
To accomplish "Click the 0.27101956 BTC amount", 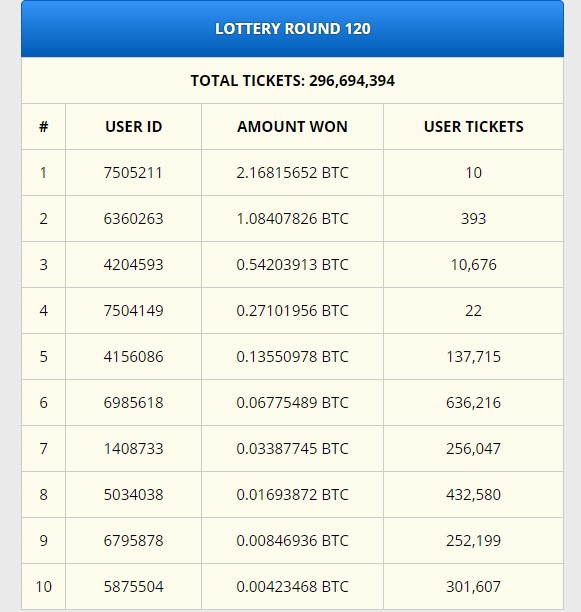I will click(x=292, y=311).
